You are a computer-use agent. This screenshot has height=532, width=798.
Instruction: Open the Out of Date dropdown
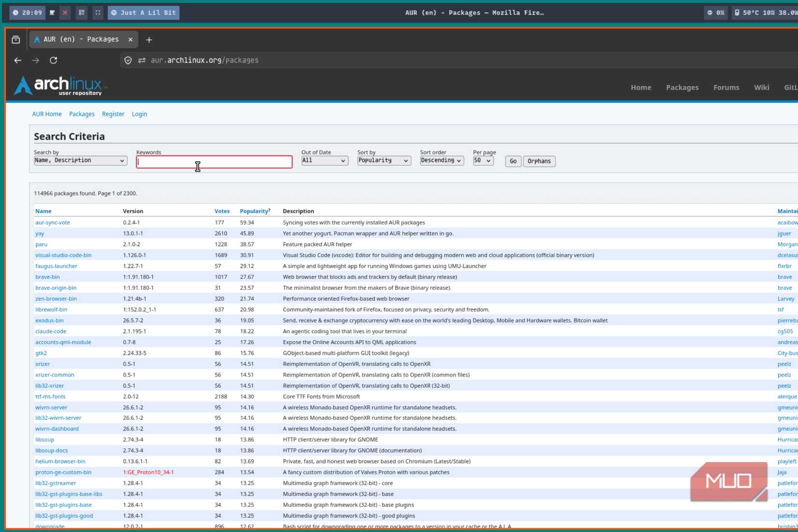point(324,161)
